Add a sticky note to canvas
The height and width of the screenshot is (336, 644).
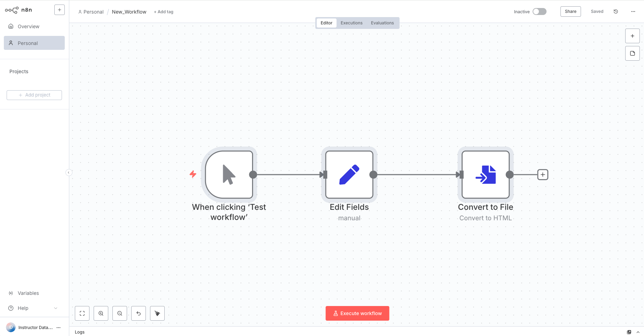coord(633,53)
